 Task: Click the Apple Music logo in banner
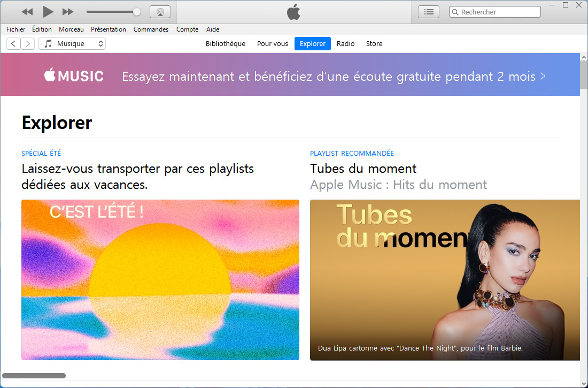coord(74,76)
